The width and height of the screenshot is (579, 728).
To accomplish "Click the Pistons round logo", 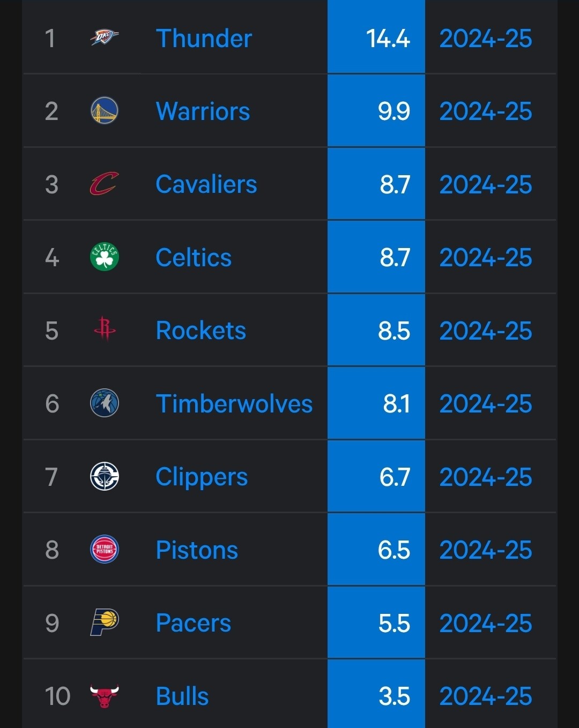I will coord(105,550).
